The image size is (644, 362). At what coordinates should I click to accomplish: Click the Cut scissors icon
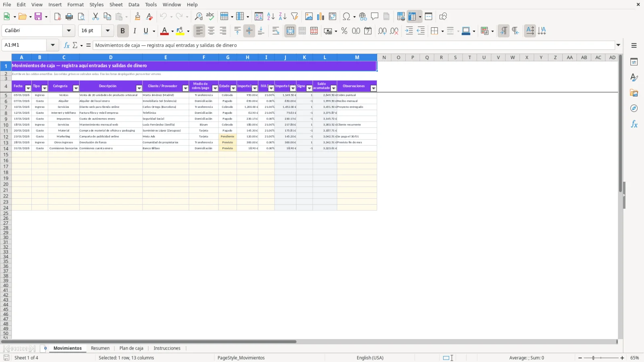(x=95, y=16)
